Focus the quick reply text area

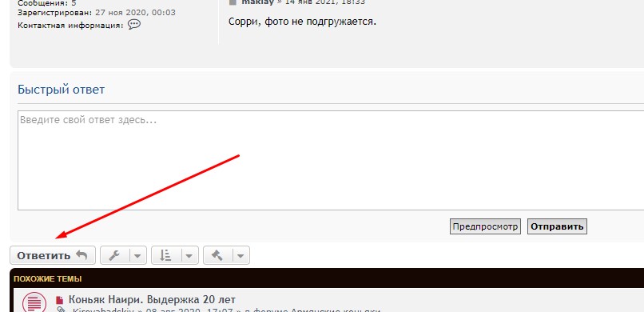point(331,160)
